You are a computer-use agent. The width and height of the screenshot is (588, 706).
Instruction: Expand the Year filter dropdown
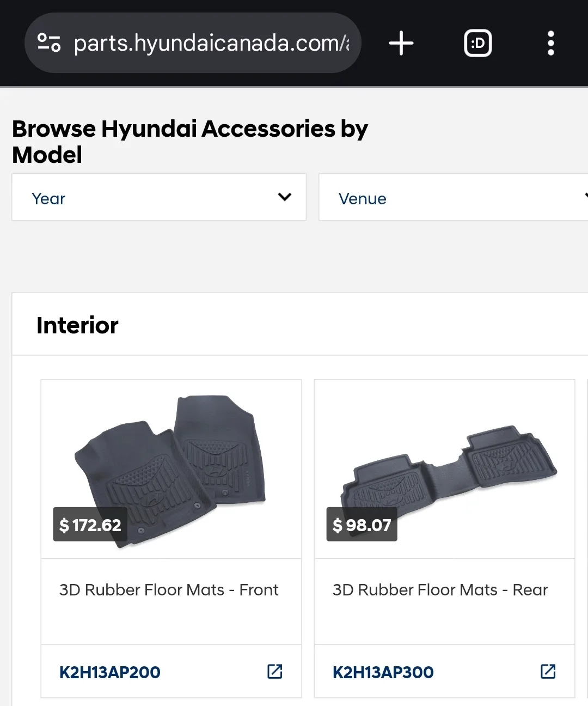158,197
